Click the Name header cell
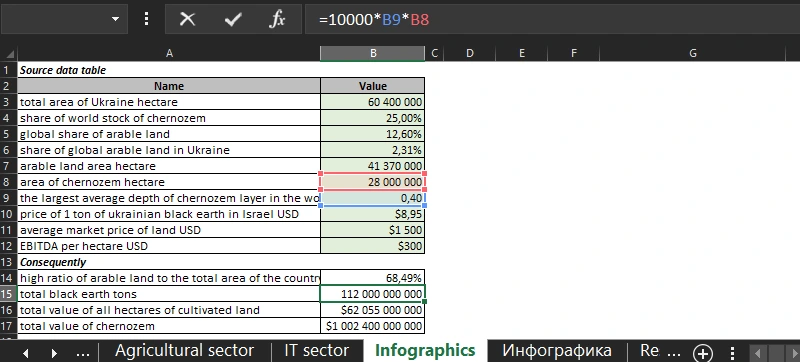Viewport: 800px width, 362px height. tap(169, 86)
